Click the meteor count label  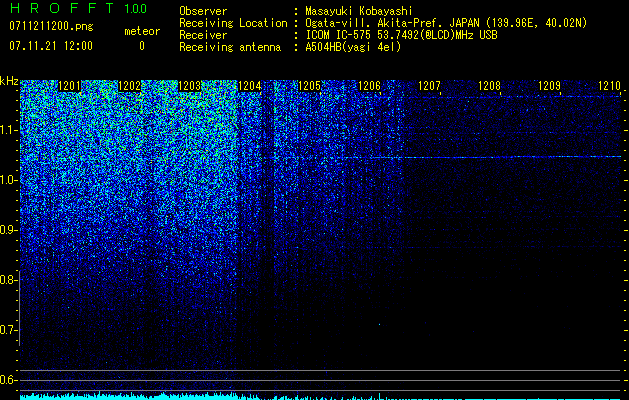click(x=142, y=31)
